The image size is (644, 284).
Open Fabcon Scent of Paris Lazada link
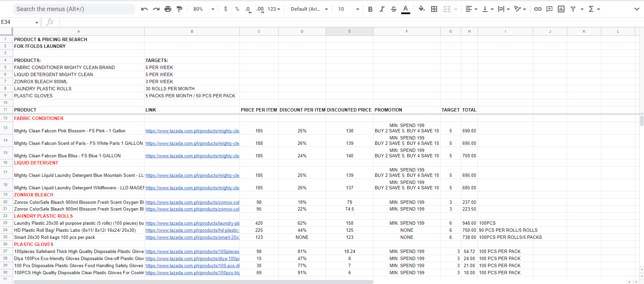(192, 144)
